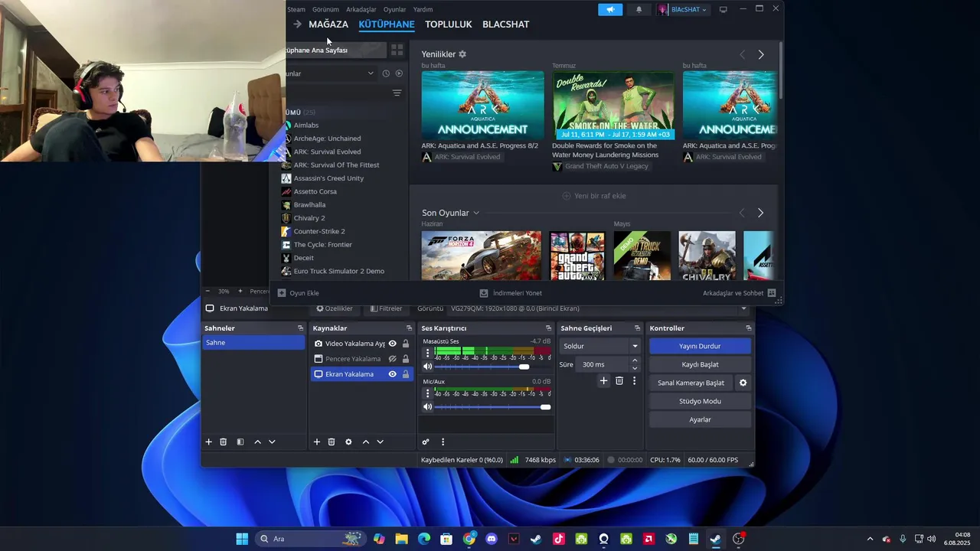Move source up in Kaynaklar panel
This screenshot has width=980, height=551.
tap(366, 442)
